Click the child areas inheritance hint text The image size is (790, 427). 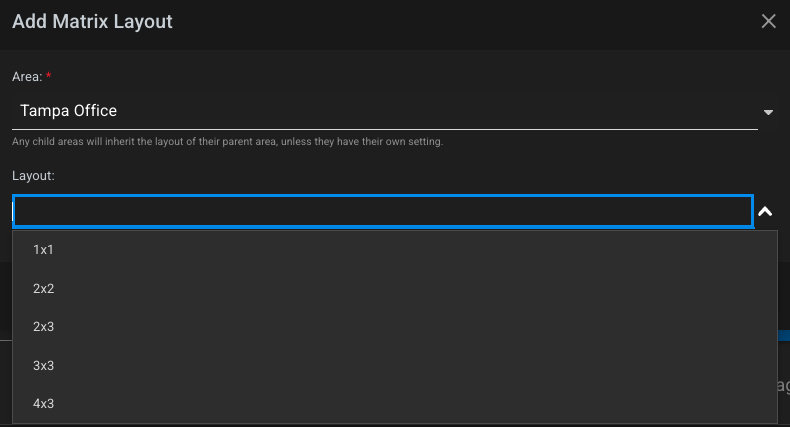[x=227, y=142]
